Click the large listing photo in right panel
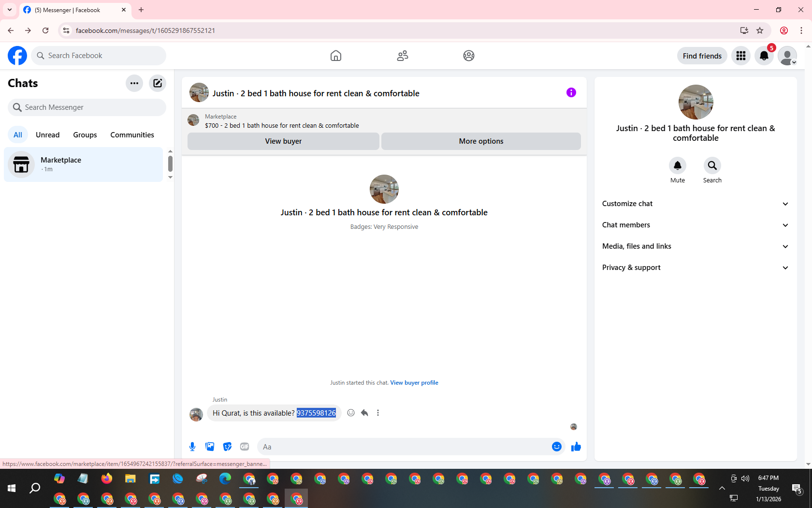 (x=696, y=102)
